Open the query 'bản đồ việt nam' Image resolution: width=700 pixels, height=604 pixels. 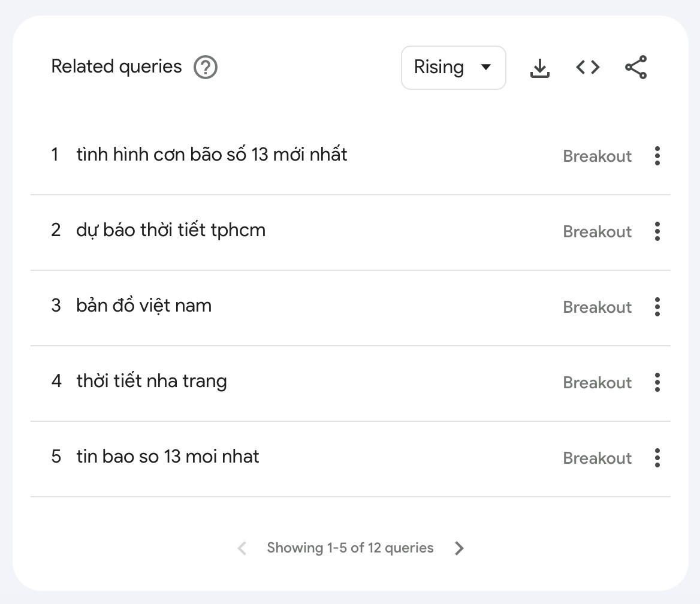(x=144, y=306)
